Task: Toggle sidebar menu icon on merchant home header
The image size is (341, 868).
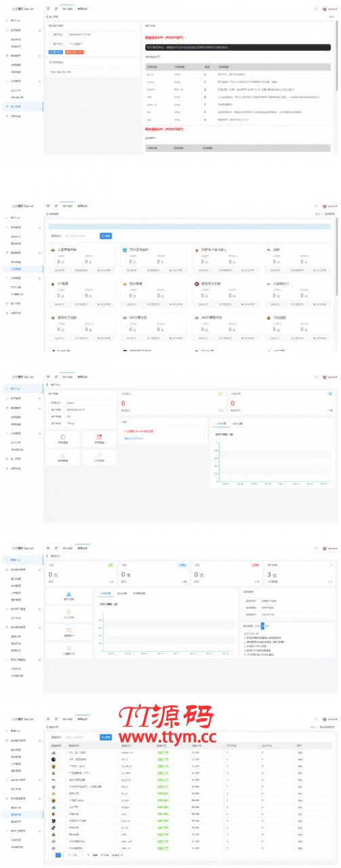Action: pyautogui.click(x=47, y=378)
